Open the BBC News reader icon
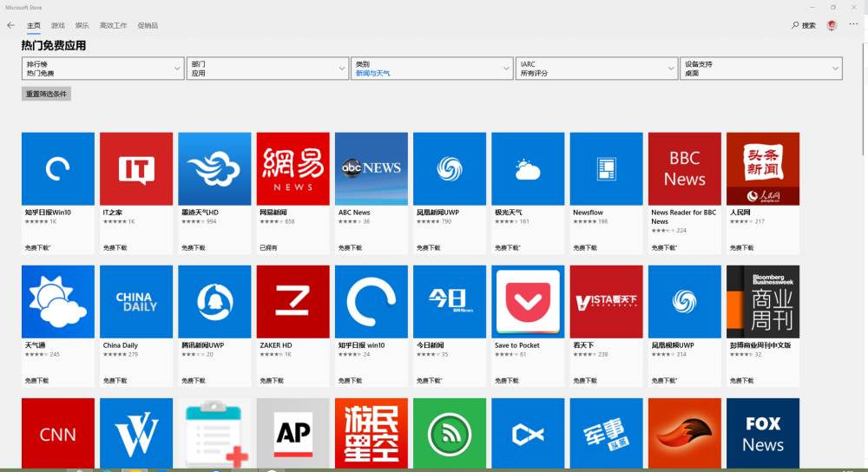 pos(685,169)
